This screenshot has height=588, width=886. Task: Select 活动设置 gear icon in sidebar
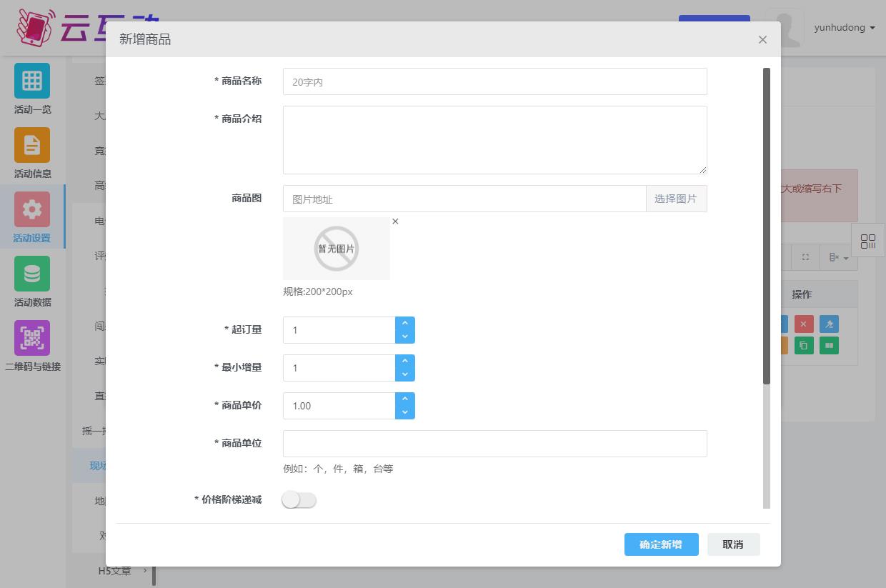(32, 209)
